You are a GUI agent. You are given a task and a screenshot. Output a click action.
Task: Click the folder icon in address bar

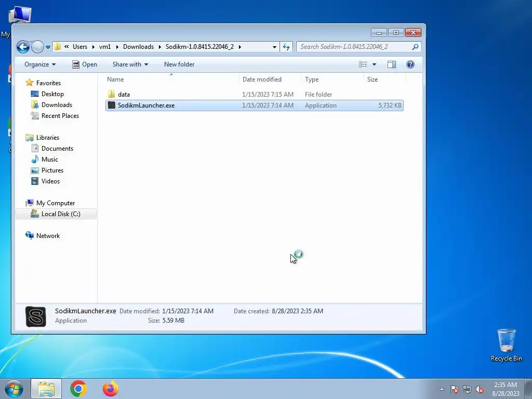coord(57,46)
